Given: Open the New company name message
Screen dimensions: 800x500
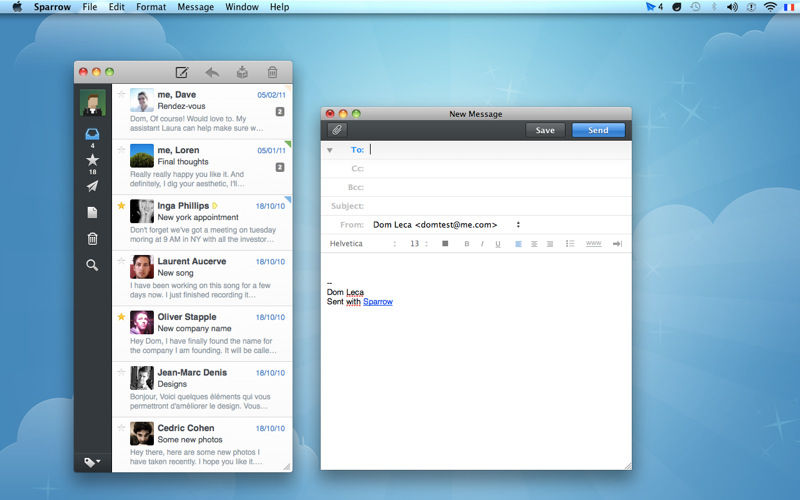Looking at the screenshot, I should coord(202,334).
